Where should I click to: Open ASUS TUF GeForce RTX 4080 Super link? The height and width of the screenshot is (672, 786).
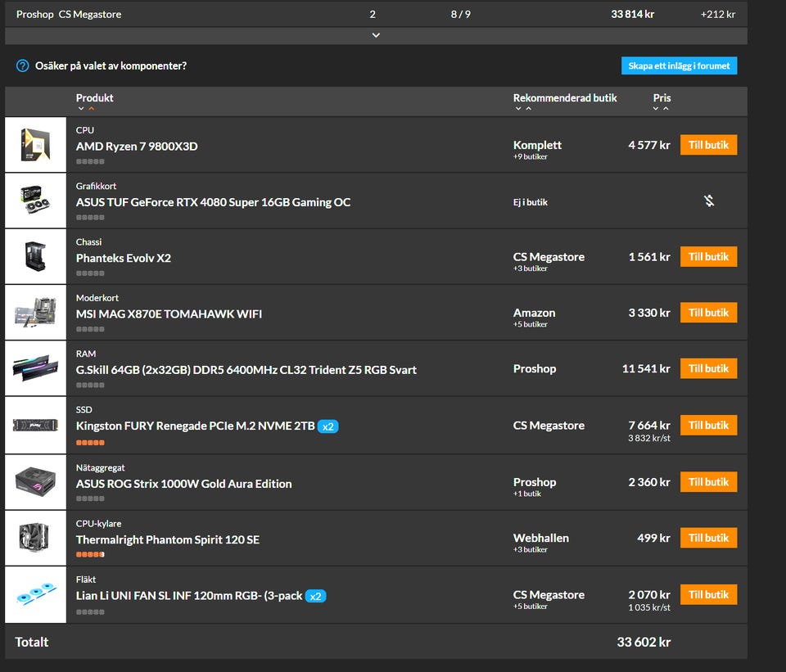[x=213, y=202]
